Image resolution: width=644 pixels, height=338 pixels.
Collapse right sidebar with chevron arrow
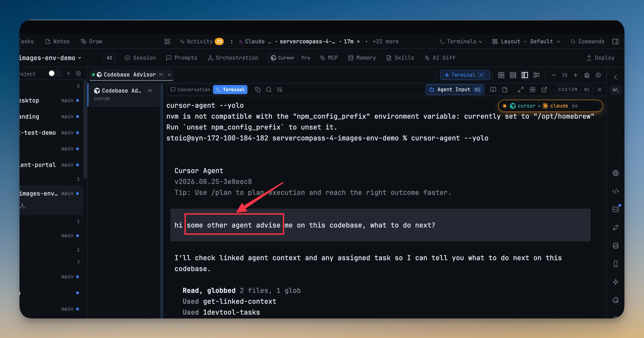(615, 77)
